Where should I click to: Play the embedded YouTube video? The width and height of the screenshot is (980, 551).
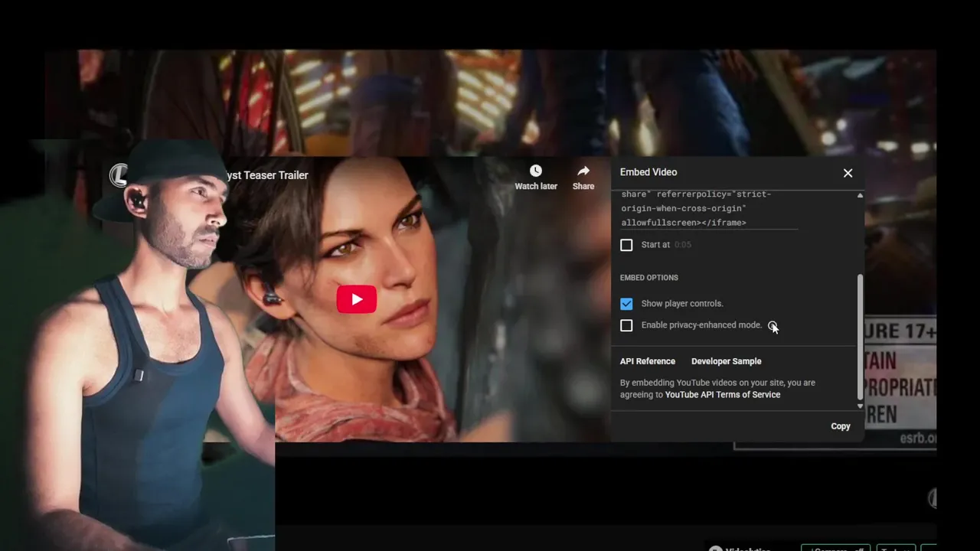click(x=356, y=299)
